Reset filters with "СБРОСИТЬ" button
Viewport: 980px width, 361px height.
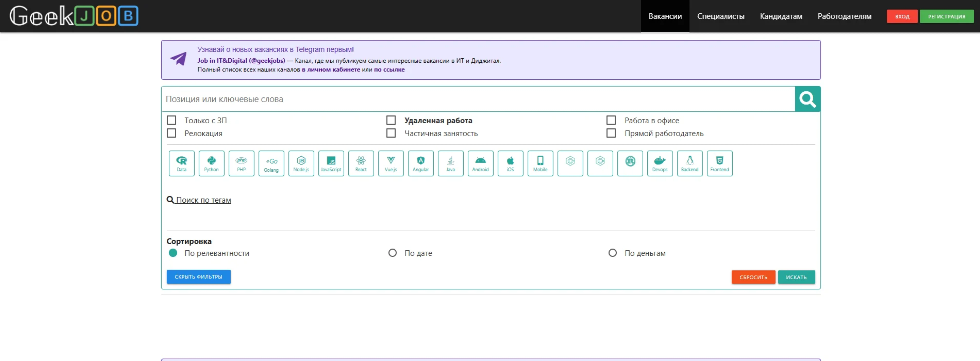753,277
